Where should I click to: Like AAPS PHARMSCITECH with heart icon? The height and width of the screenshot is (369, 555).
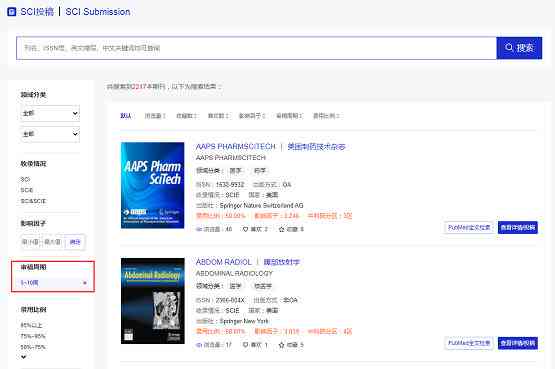click(x=245, y=229)
